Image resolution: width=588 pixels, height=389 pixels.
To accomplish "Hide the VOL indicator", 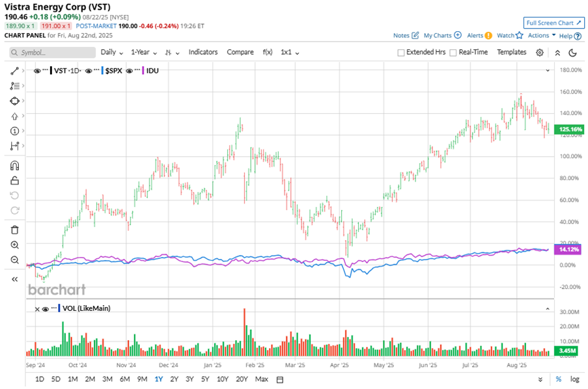I will (46, 309).
